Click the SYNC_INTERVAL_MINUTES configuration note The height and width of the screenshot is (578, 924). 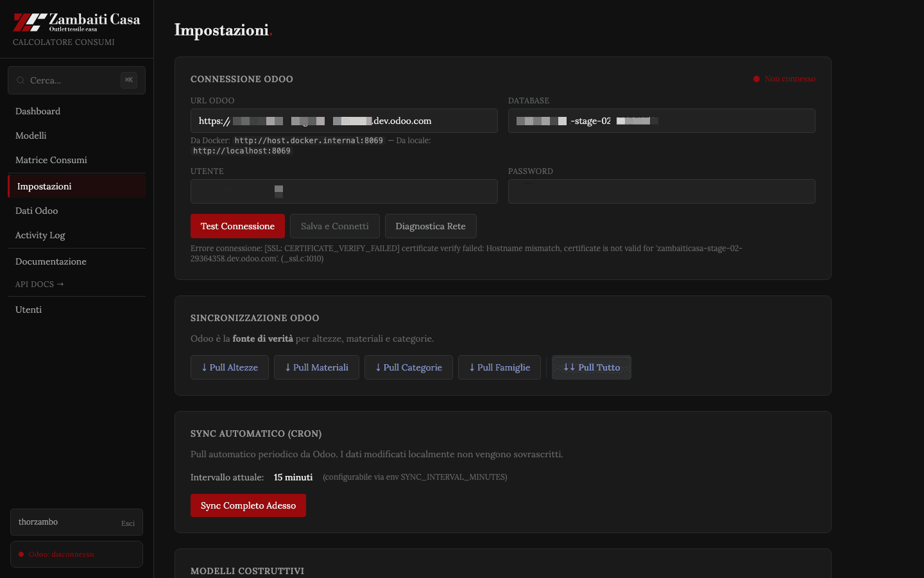(415, 477)
